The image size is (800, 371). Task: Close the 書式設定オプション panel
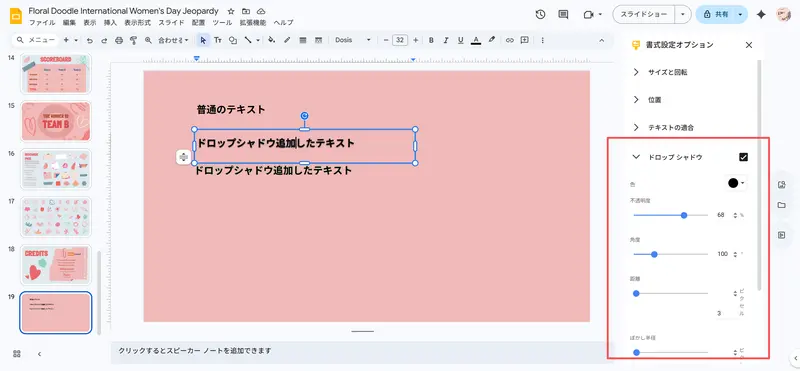pyautogui.click(x=749, y=45)
